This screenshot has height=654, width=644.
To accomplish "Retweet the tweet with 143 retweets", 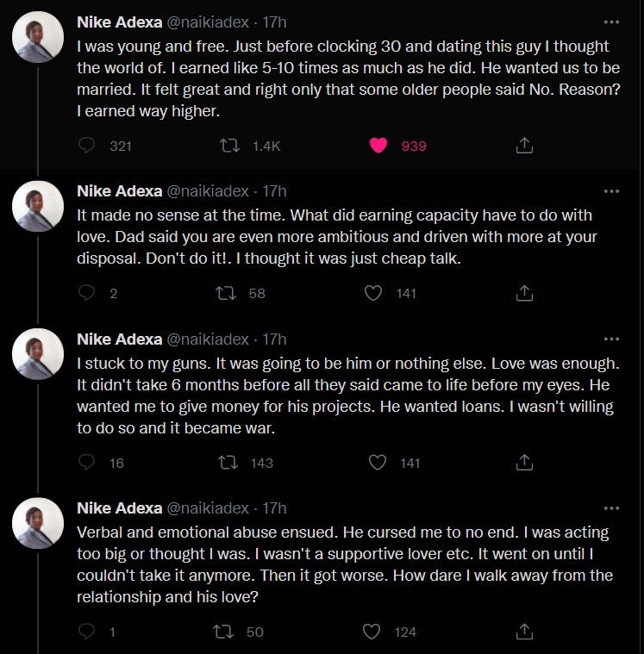I will point(230,463).
